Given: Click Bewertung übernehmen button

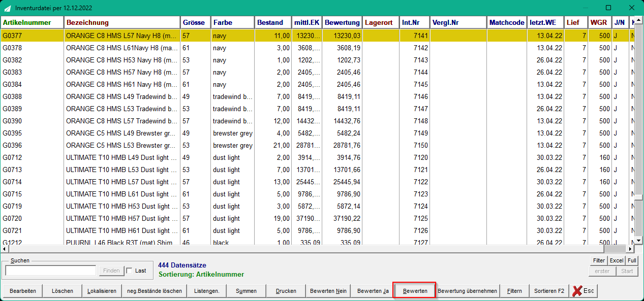Looking at the screenshot, I should pyautogui.click(x=467, y=291).
